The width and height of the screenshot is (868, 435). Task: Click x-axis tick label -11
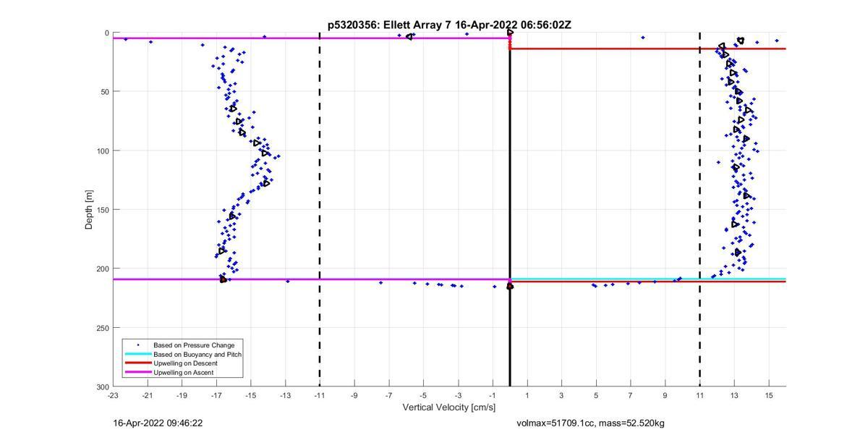click(320, 395)
